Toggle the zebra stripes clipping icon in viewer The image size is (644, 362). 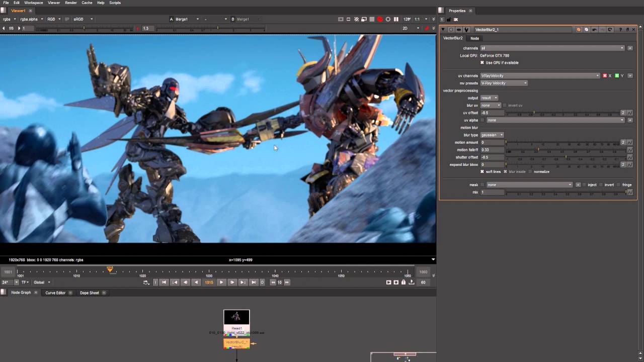tap(356, 19)
